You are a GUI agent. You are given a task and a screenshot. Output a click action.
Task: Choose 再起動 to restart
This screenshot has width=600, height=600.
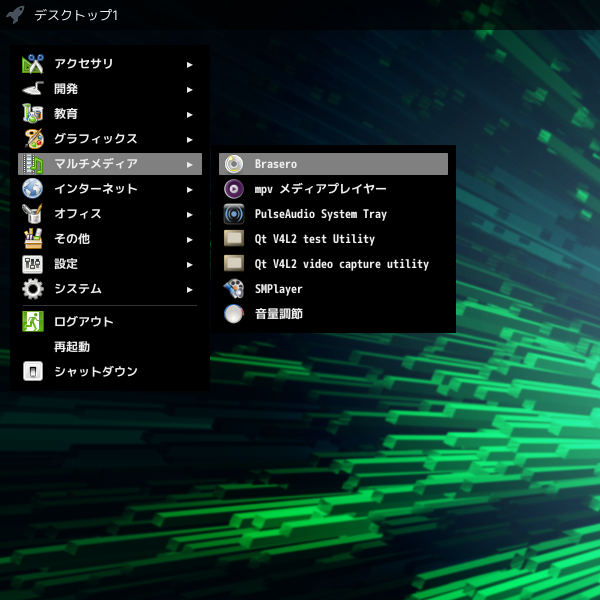110,346
